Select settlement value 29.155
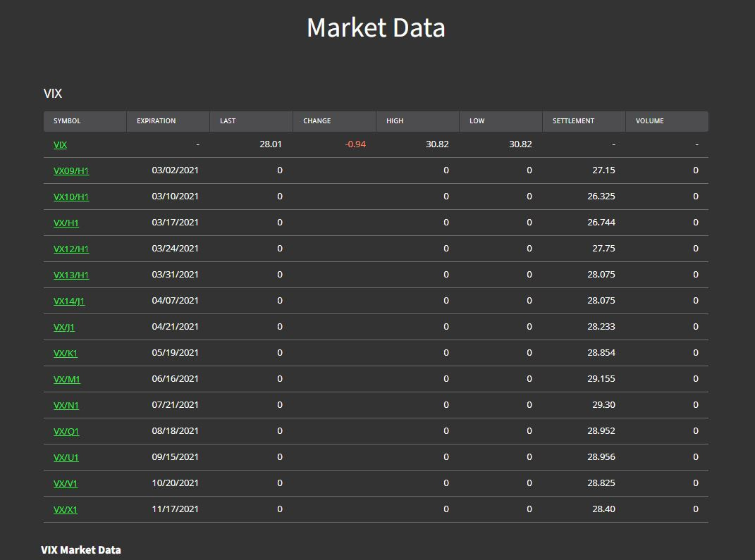This screenshot has width=755, height=560. click(x=601, y=378)
